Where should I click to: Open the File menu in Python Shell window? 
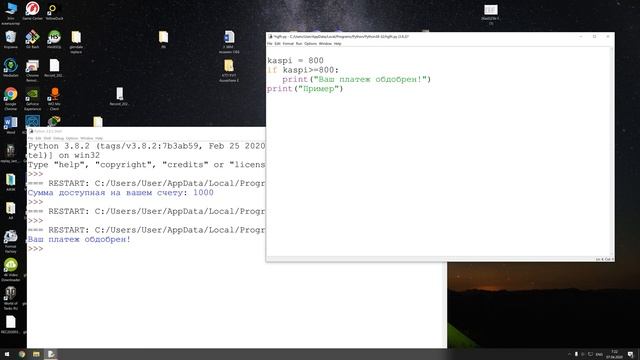tap(31, 138)
